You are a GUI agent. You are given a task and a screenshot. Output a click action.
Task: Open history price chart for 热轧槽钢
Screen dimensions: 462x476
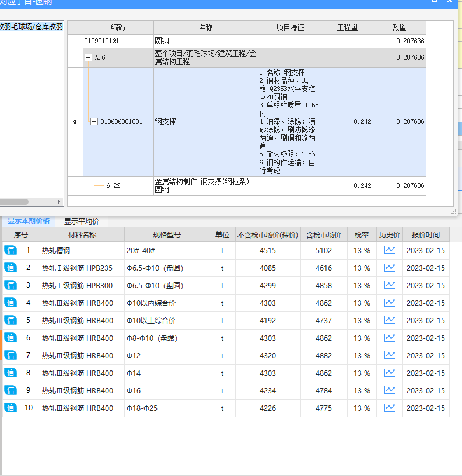pyautogui.click(x=390, y=250)
